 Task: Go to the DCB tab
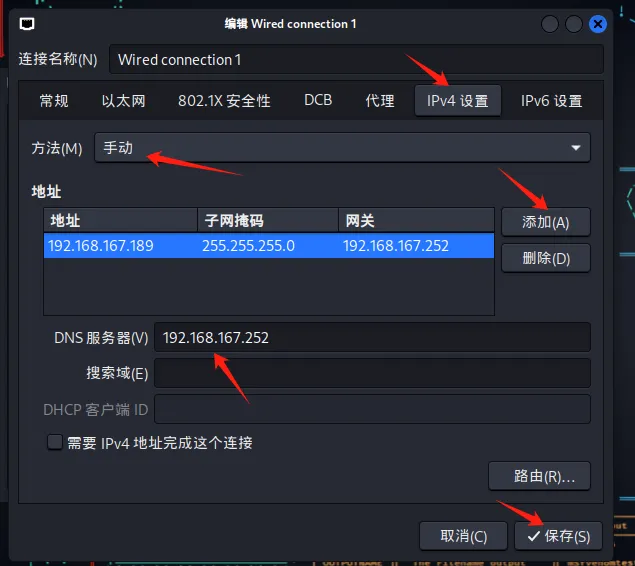click(318, 100)
